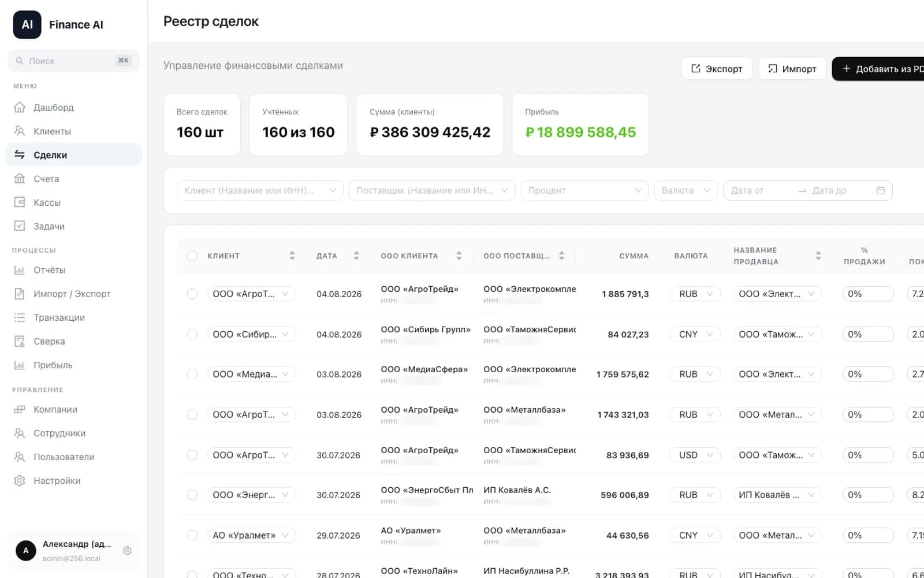Screen dimensions: 924x578
Task: Click the Finance AI logo icon
Action: coord(27,25)
